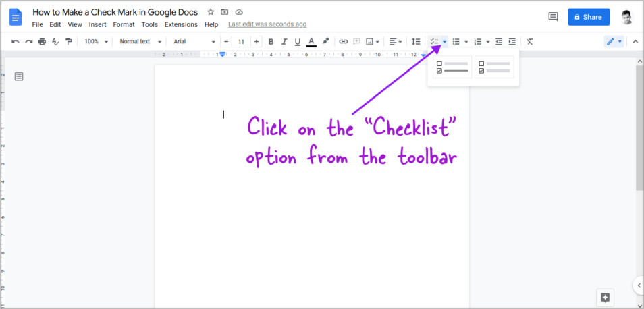Open the View menu
Screen dimensions: 644x309
point(75,24)
